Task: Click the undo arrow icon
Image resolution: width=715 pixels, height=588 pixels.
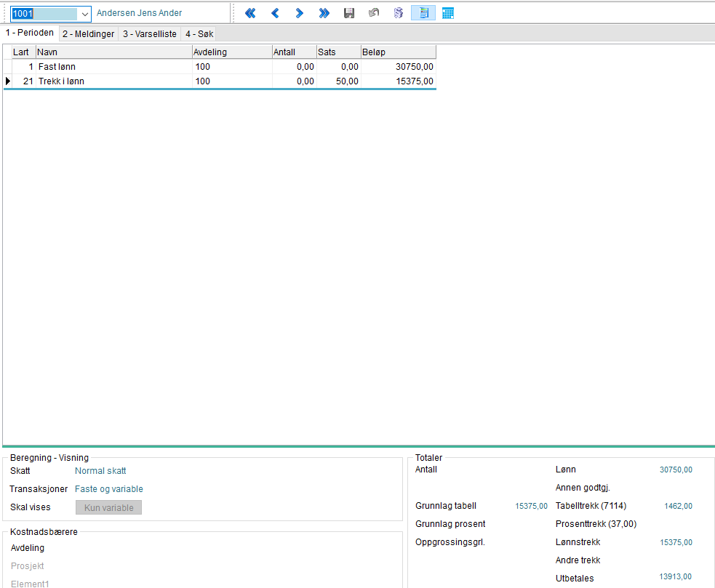Action: coord(373,13)
